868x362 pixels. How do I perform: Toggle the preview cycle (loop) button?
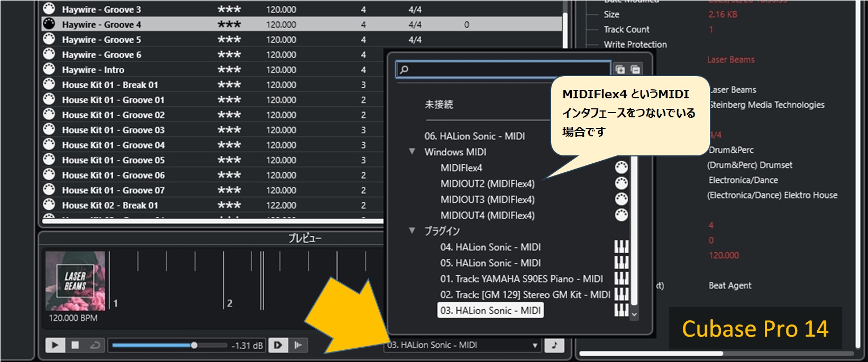[x=95, y=345]
